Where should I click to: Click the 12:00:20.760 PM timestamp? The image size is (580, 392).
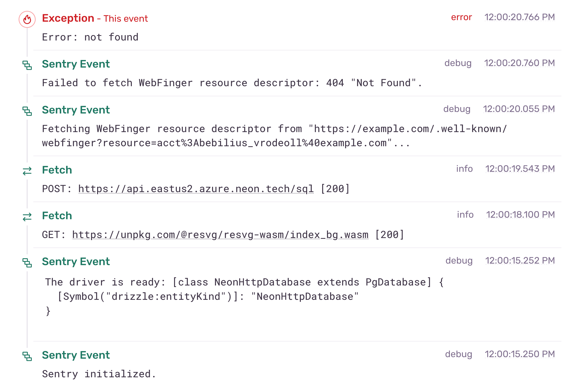(519, 63)
